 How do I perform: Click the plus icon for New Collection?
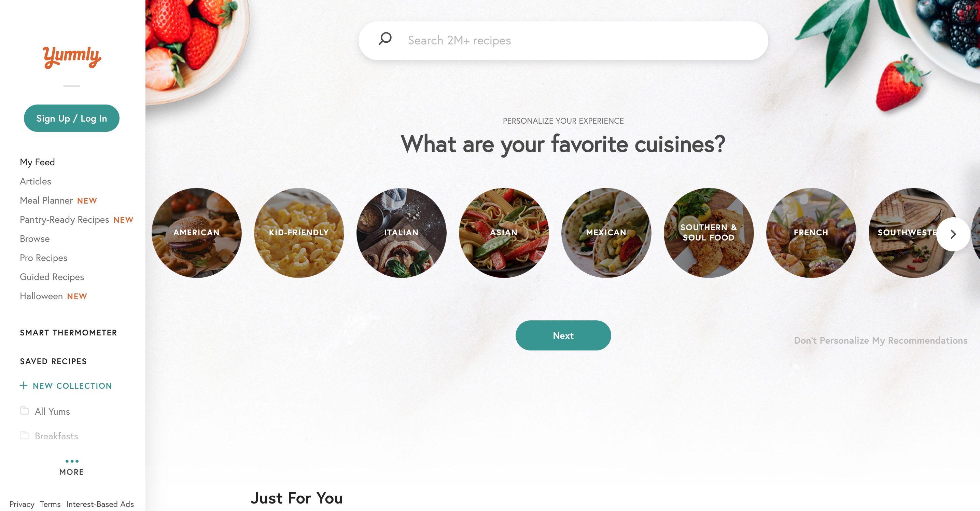[24, 385]
